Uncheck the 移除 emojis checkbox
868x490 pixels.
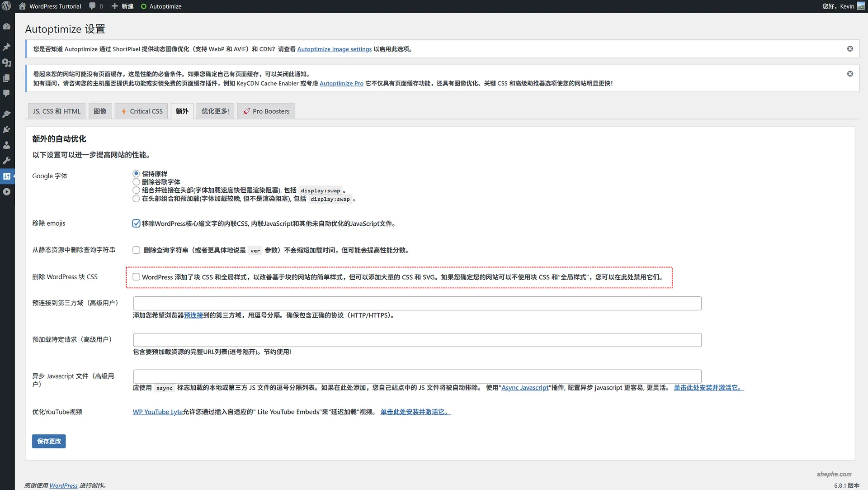[136, 223]
